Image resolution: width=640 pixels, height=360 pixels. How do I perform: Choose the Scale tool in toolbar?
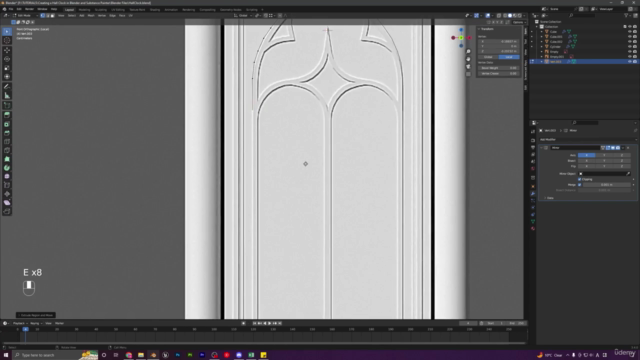click(7, 68)
